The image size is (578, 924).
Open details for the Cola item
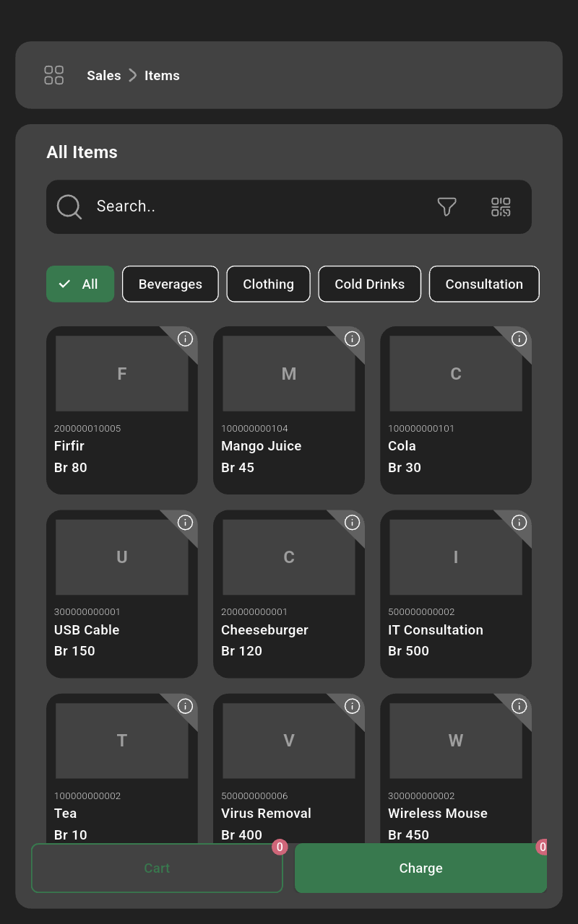coord(519,339)
